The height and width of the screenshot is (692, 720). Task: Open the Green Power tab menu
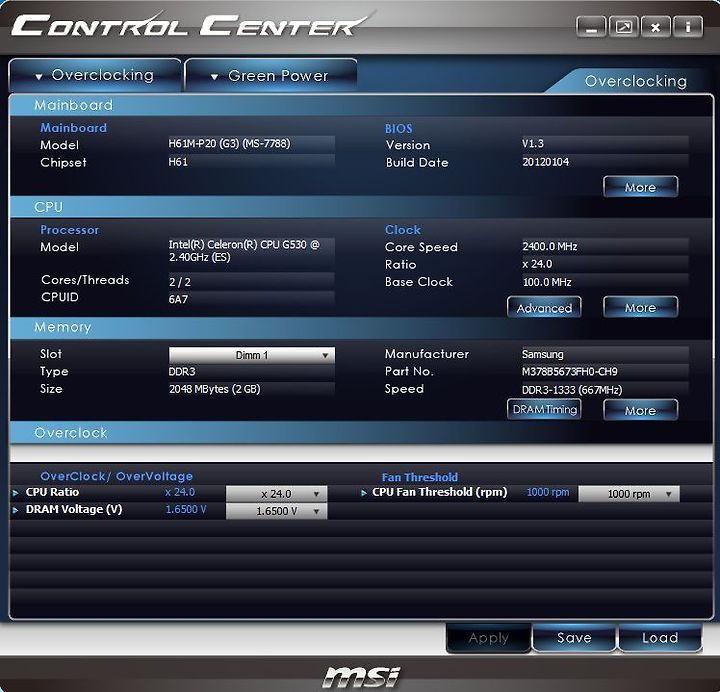[x=270, y=76]
